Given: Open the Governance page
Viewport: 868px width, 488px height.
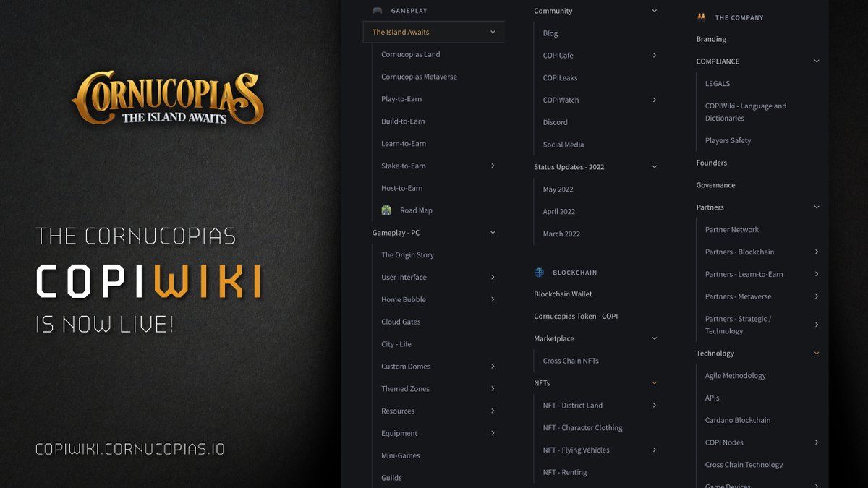Looking at the screenshot, I should click(x=716, y=185).
